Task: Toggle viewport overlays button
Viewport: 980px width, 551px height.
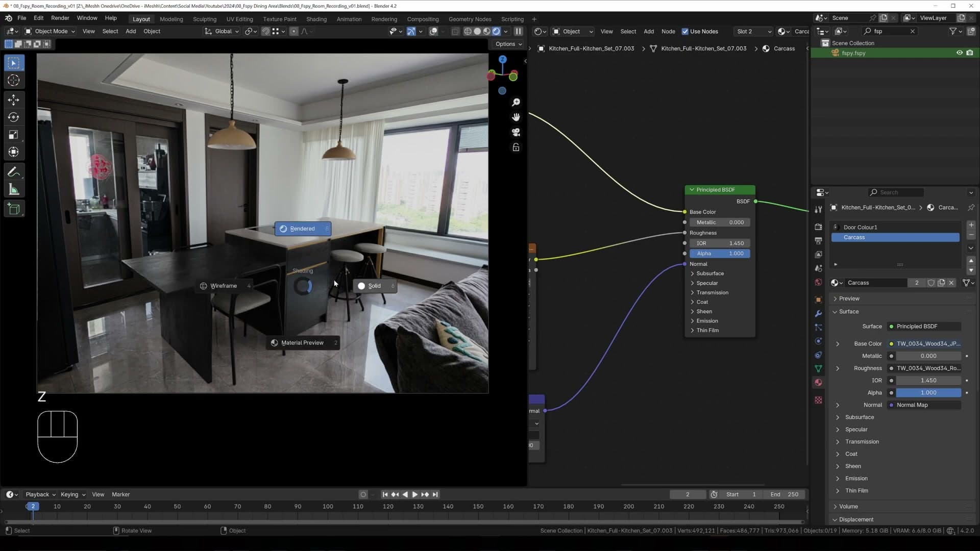Action: pos(433,31)
